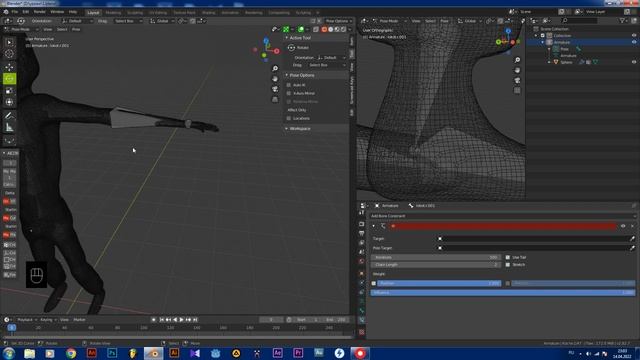Screen dimensions: 640x360
Task: Enable rendered viewport shading in left viewport
Action: 343,29
